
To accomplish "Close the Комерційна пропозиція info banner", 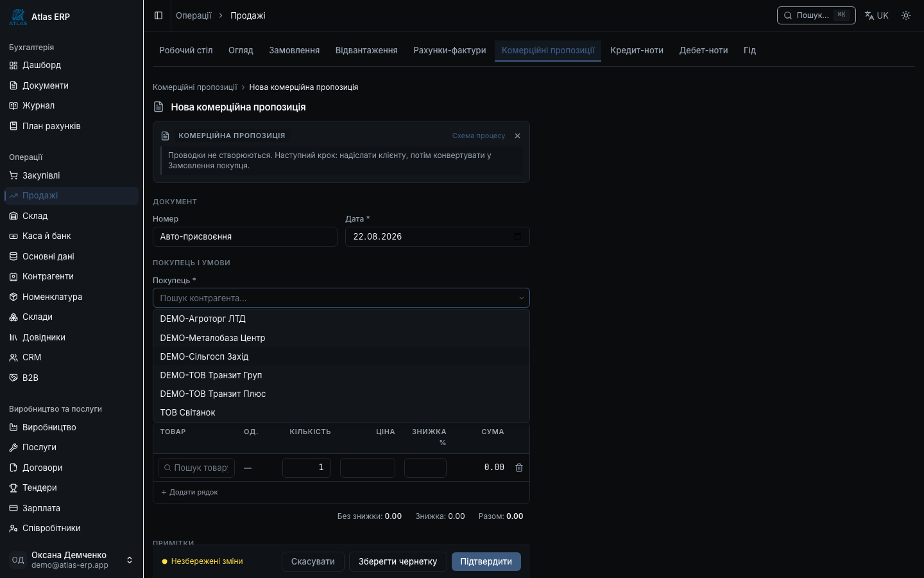I will click(x=517, y=136).
